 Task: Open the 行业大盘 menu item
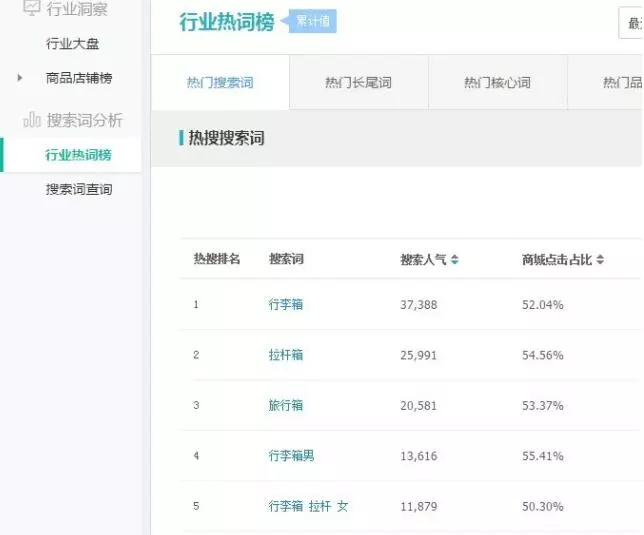coord(72,44)
